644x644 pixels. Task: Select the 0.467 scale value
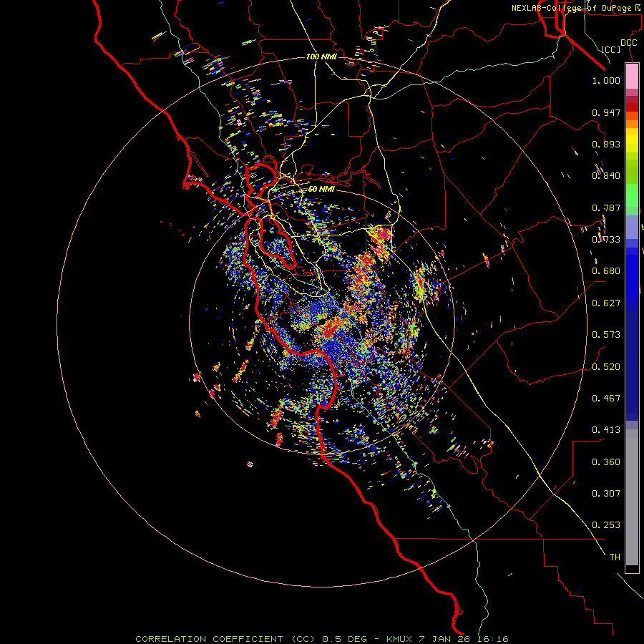click(606, 399)
